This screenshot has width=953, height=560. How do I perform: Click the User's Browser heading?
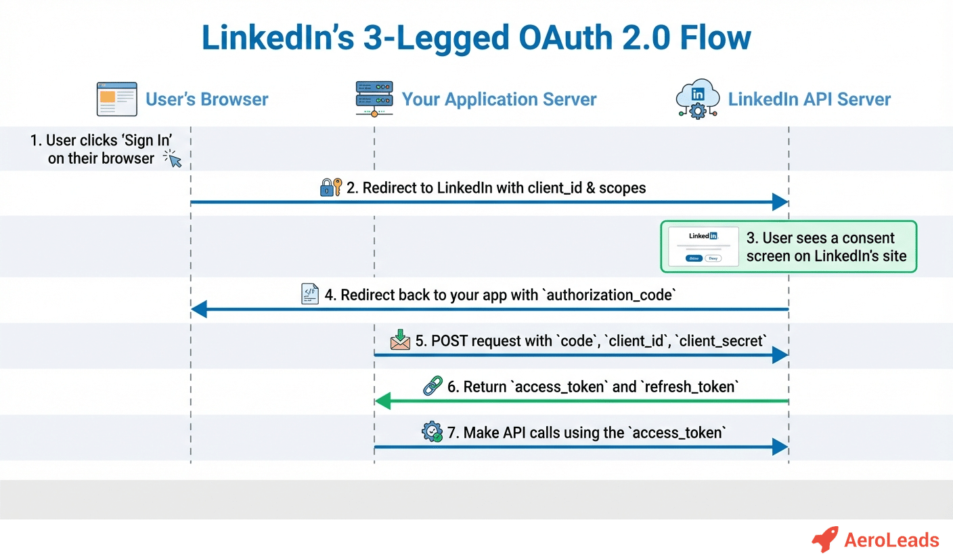[x=207, y=99]
